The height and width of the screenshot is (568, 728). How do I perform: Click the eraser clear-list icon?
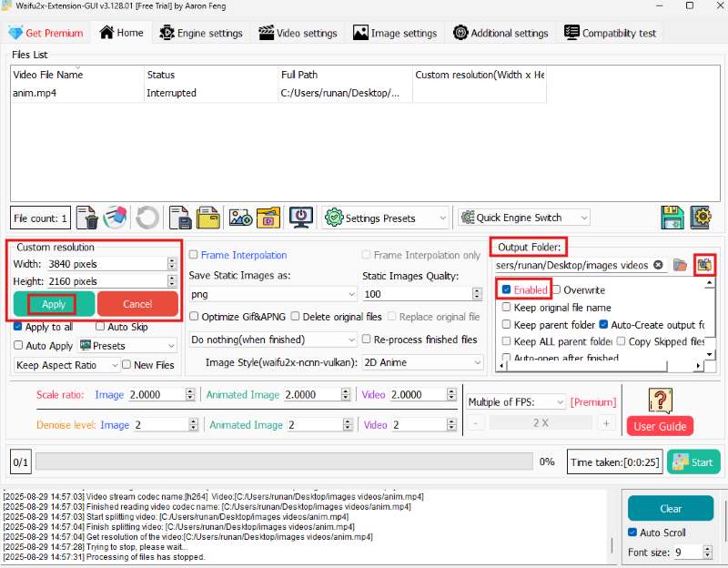116,218
